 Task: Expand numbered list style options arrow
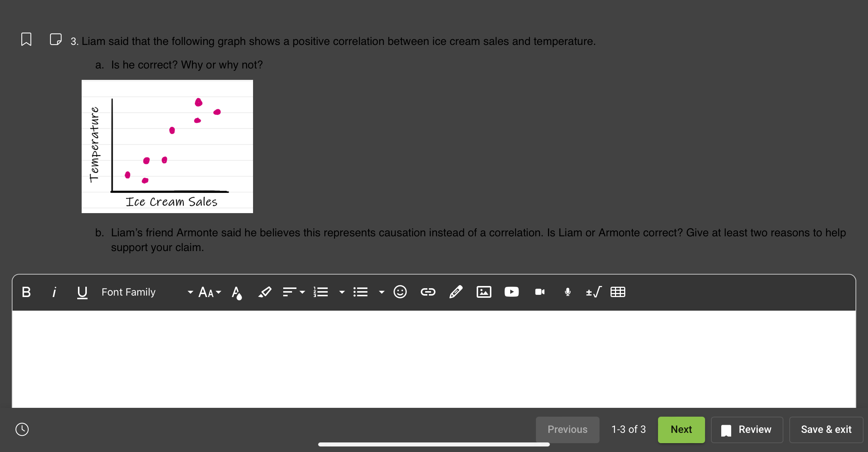tap(342, 292)
